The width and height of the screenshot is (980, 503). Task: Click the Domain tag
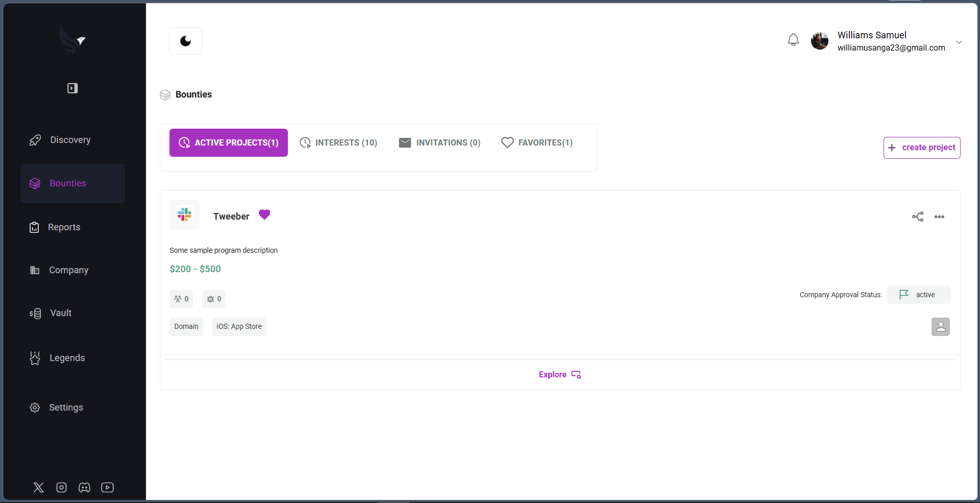click(x=186, y=327)
